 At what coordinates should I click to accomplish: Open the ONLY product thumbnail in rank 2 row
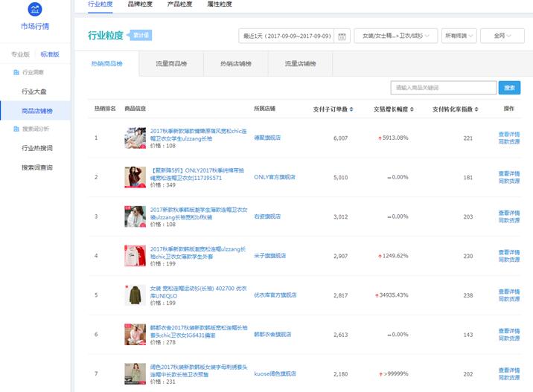135,177
